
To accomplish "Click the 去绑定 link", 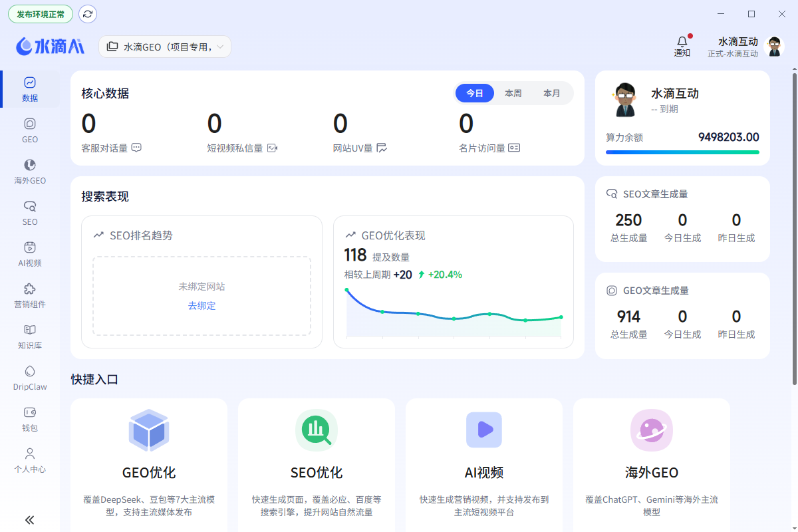I will 201,306.
